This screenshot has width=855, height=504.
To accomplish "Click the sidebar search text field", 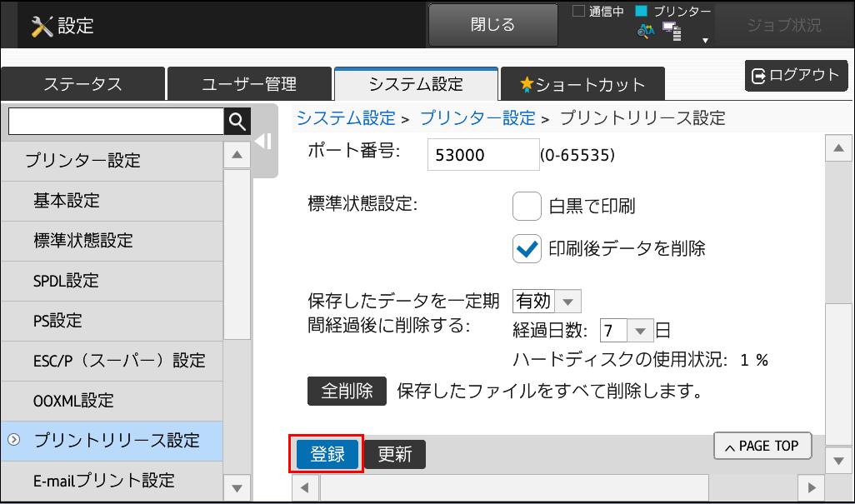I will coord(116,121).
